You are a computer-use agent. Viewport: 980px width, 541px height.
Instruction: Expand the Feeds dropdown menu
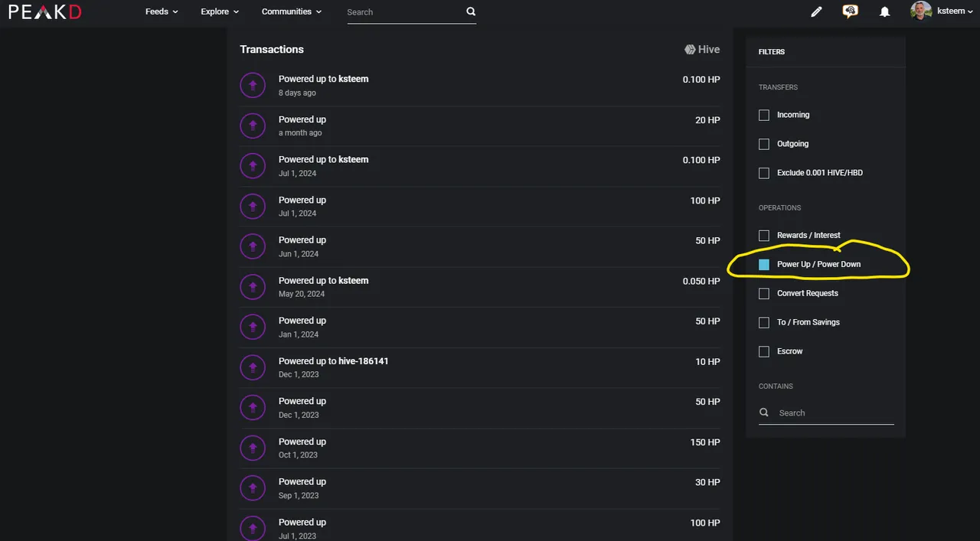162,11
